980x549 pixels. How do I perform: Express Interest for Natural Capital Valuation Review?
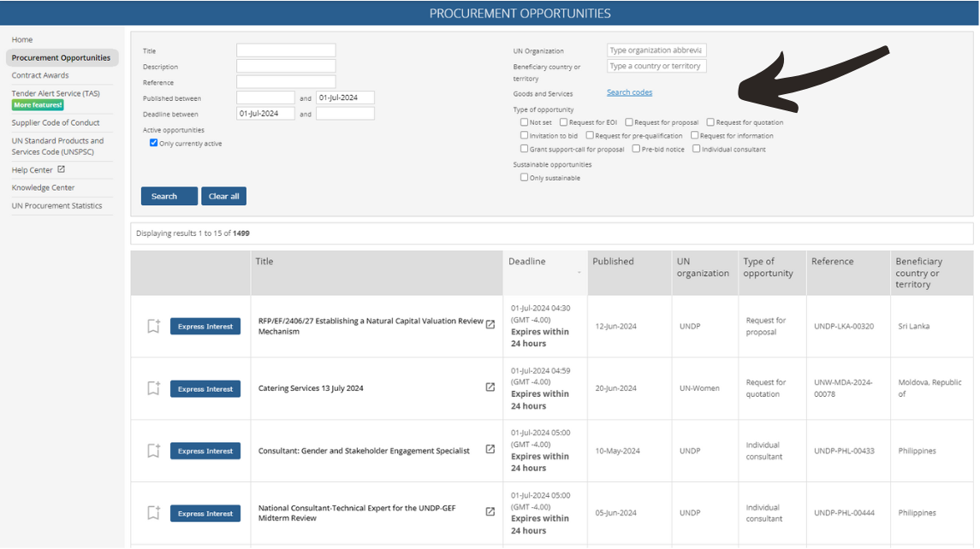205,326
